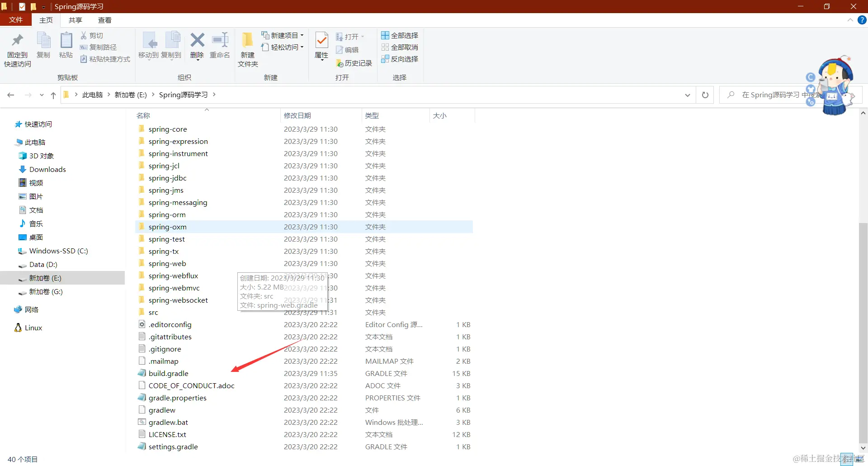Click 新加卷 (E:) breadcrumb segment
This screenshot has height=466, width=868.
tap(131, 95)
